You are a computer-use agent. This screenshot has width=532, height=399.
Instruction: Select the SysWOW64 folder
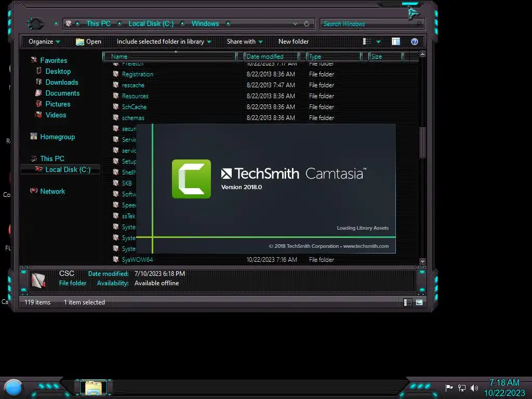coord(137,260)
